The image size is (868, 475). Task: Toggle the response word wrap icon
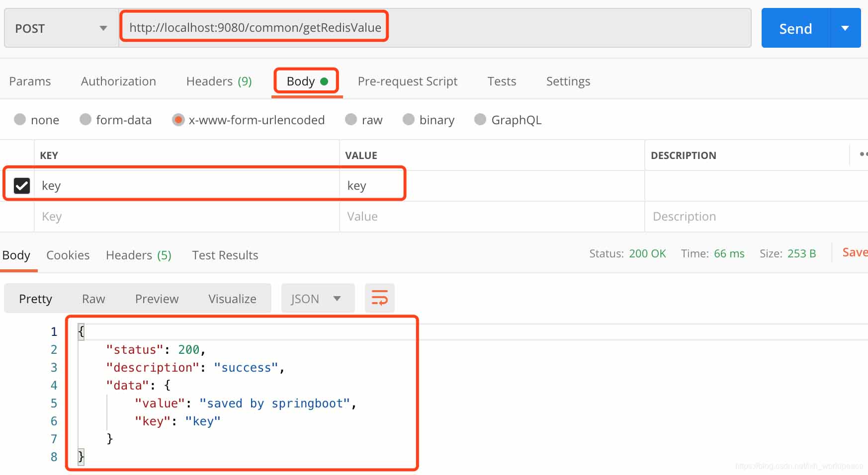[379, 298]
